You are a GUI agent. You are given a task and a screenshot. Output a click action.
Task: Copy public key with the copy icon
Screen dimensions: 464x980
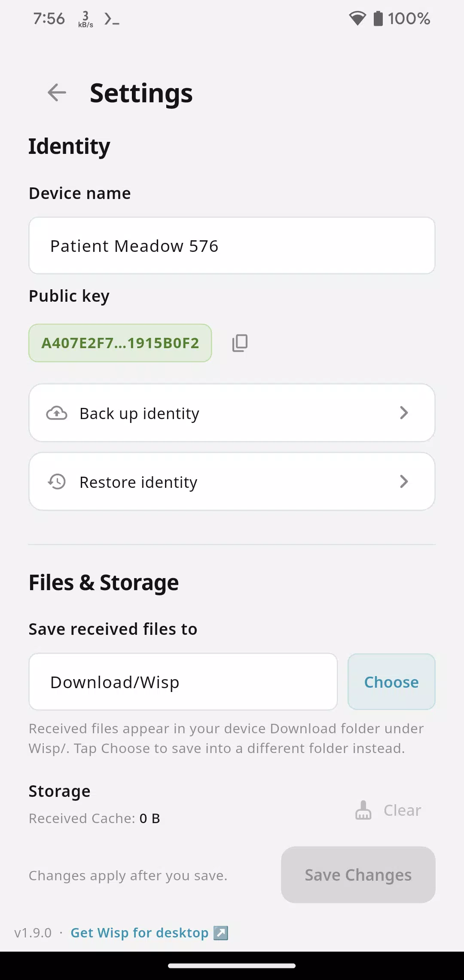240,343
